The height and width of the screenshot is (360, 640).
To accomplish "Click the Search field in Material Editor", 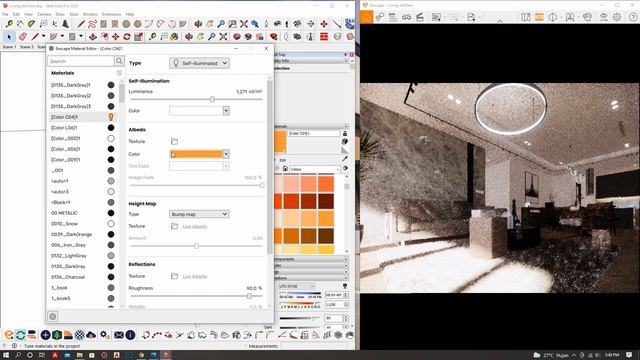I will click(81, 61).
